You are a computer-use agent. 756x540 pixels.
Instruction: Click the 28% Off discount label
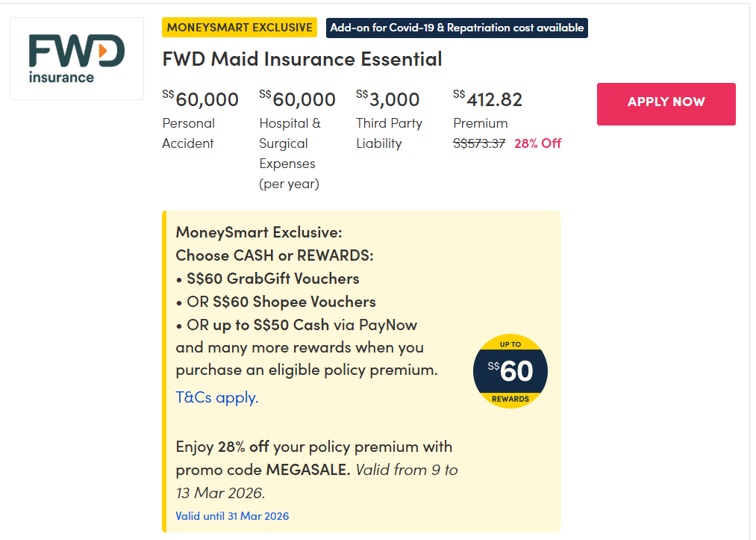537,143
